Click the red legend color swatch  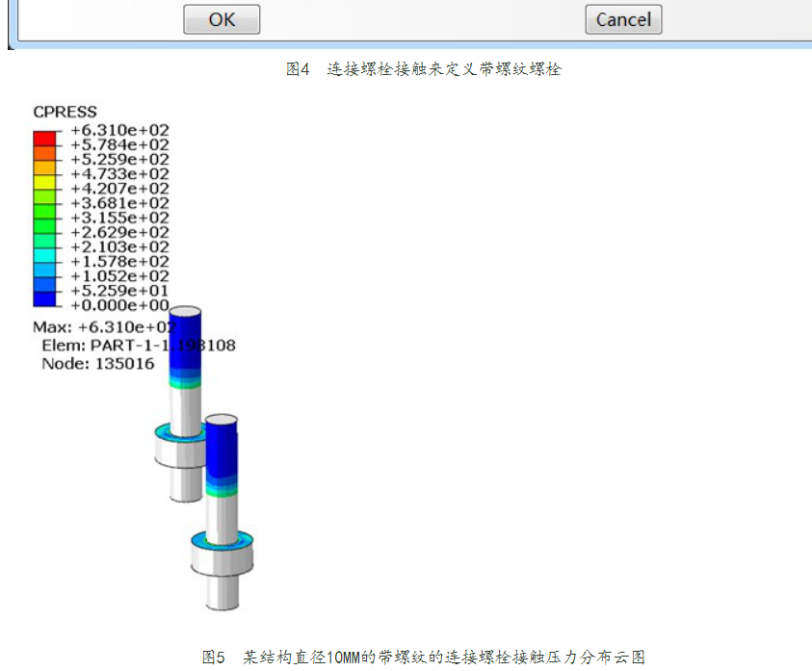coord(44,139)
